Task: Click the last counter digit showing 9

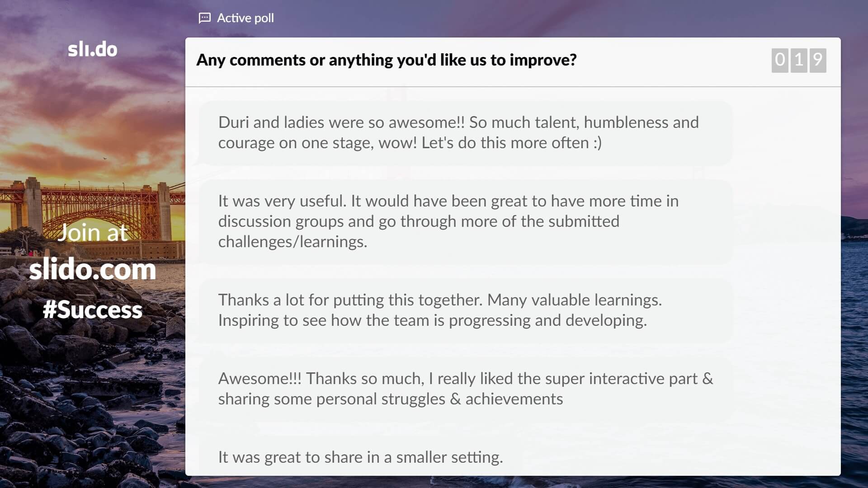Action: click(x=817, y=60)
